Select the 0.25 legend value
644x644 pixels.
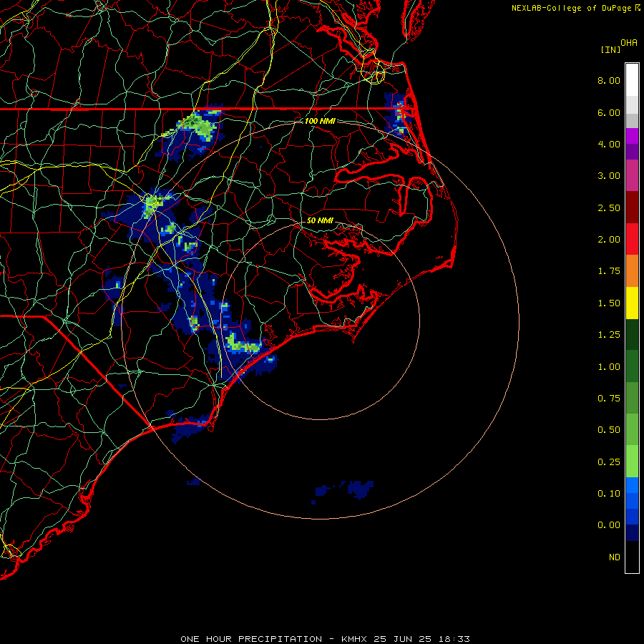609,462
